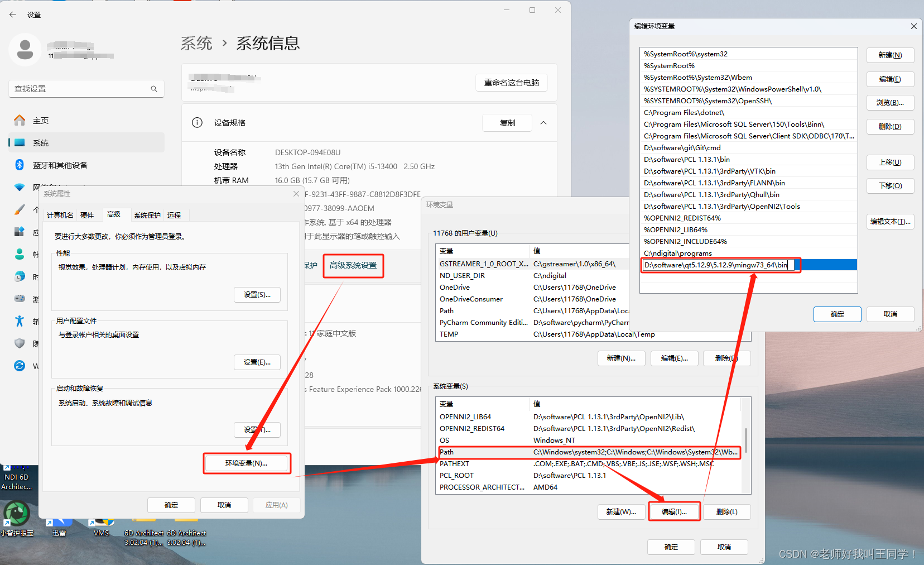Select 主页 home icon in sidebar
924x565 pixels.
pyautogui.click(x=20, y=119)
